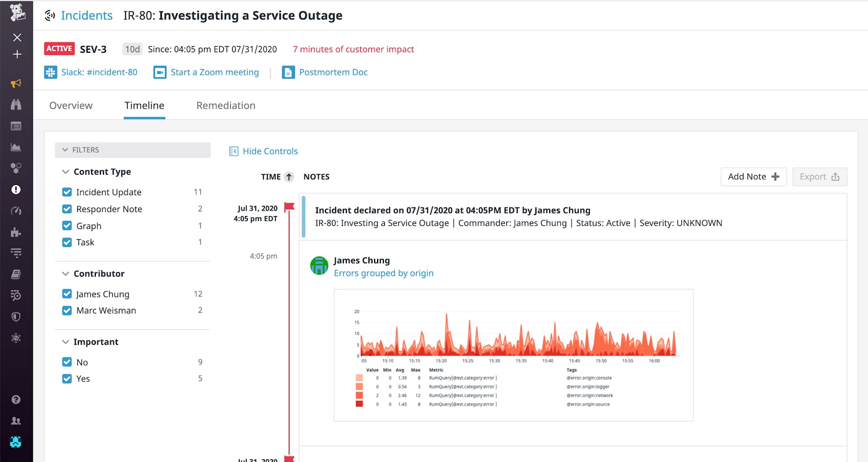Open the Watchdog megaphone icon in sidebar
Image resolution: width=868 pixels, height=462 pixels.
pos(17,84)
